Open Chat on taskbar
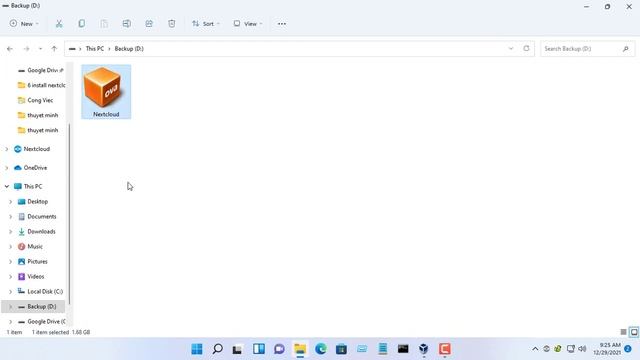640x360 pixels. tap(280, 349)
